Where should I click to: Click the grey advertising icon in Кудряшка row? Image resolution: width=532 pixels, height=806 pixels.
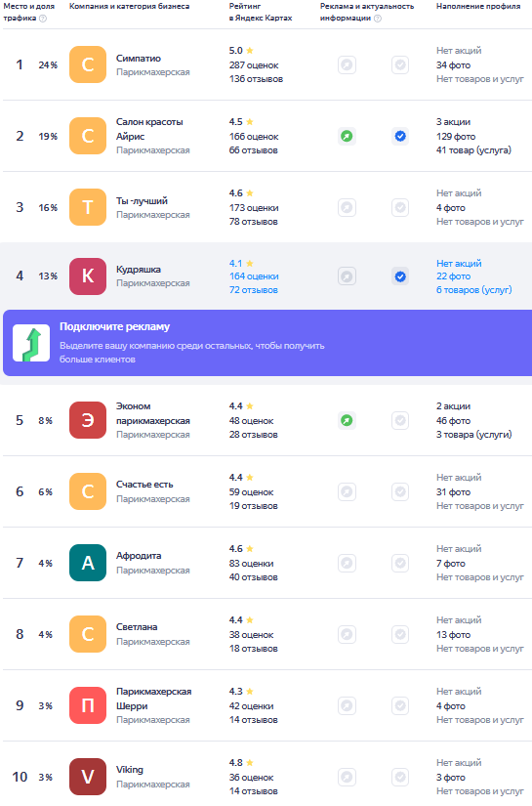(x=348, y=276)
